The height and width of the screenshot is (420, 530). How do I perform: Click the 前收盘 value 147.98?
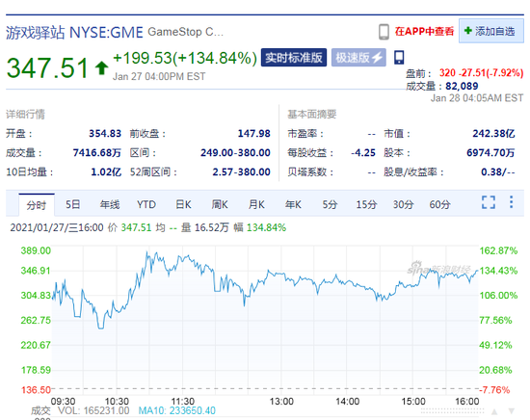(254, 134)
